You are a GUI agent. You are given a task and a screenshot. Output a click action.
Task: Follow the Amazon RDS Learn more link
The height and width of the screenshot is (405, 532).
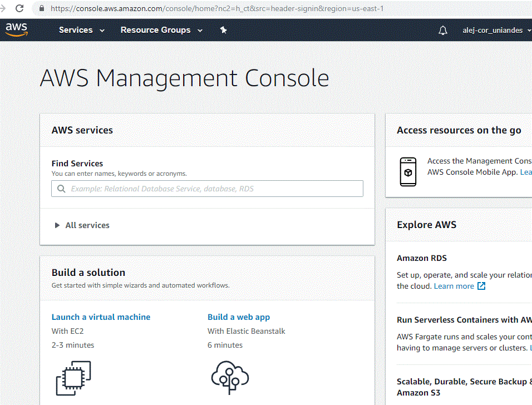454,286
